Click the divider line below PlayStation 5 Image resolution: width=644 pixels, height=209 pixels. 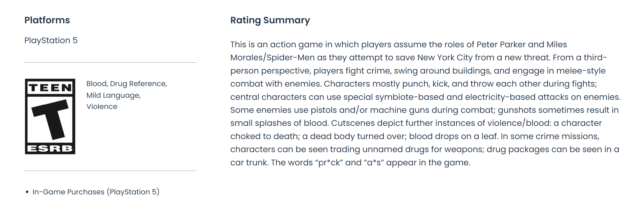110,63
